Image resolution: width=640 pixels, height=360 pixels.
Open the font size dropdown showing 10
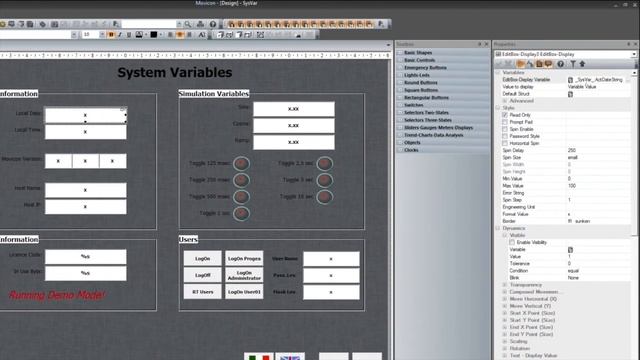point(102,35)
